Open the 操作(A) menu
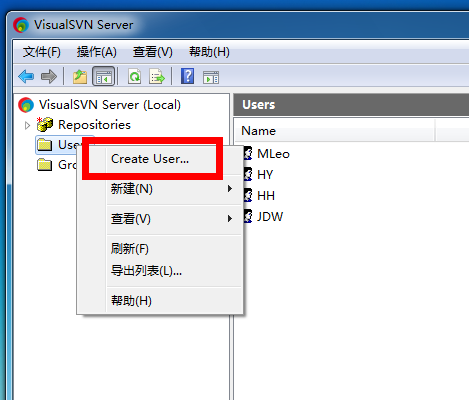 coord(97,52)
